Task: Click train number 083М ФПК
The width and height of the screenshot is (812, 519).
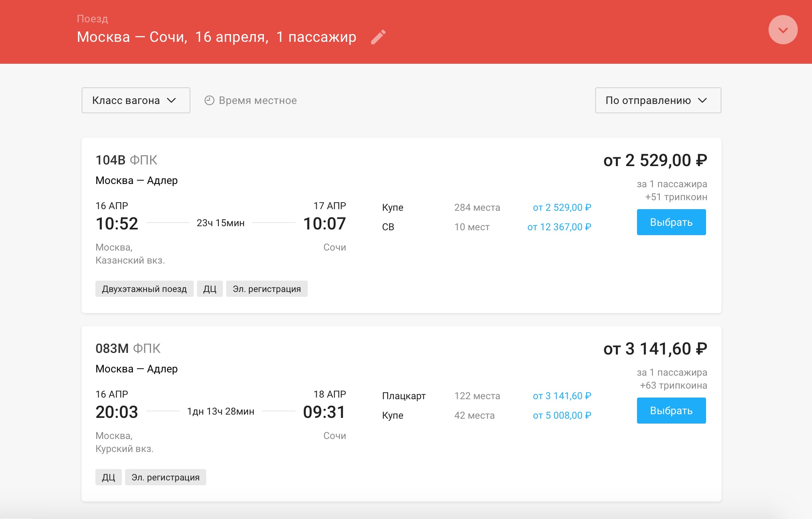Action: tap(128, 348)
